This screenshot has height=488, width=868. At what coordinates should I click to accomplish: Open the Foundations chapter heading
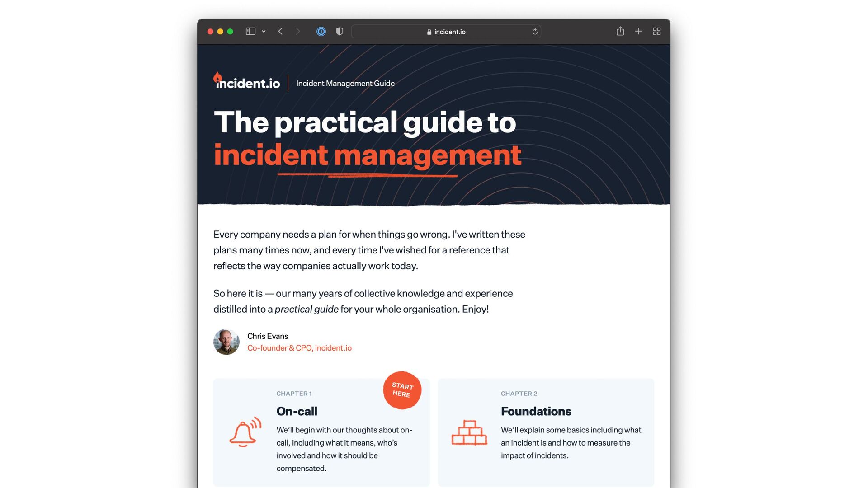[x=536, y=411]
